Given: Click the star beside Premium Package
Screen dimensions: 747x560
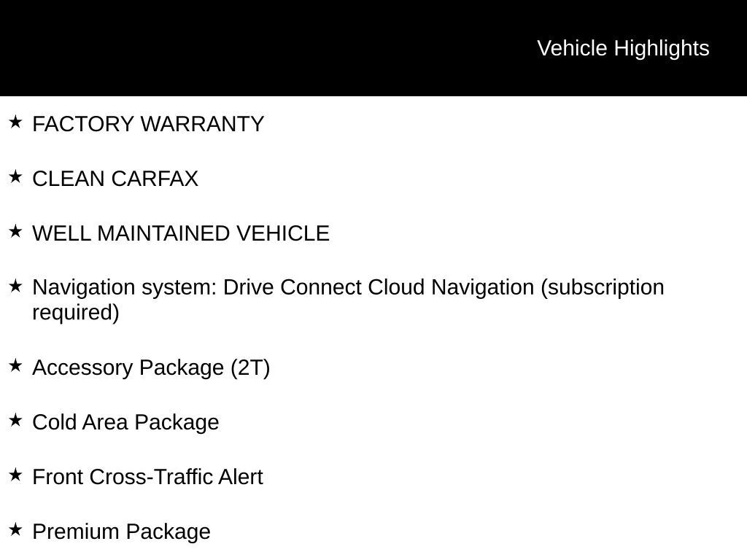Looking at the screenshot, I should [16, 529].
